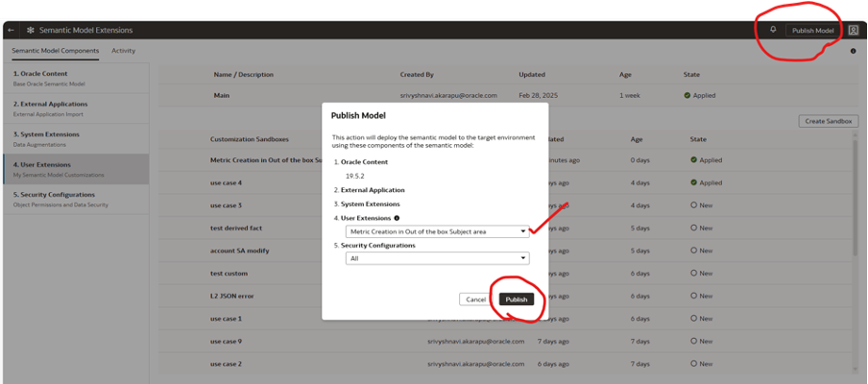Click the Publish Model header button
Image resolution: width=868 pixels, height=384 pixels.
coord(812,31)
